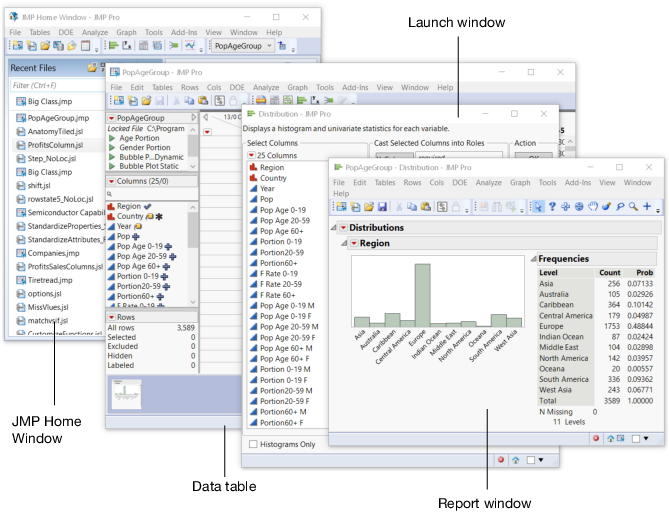Screen dimensions: 669x519
Task: Select the crosshairs plus tool in report toolbar
Action: pos(647,207)
